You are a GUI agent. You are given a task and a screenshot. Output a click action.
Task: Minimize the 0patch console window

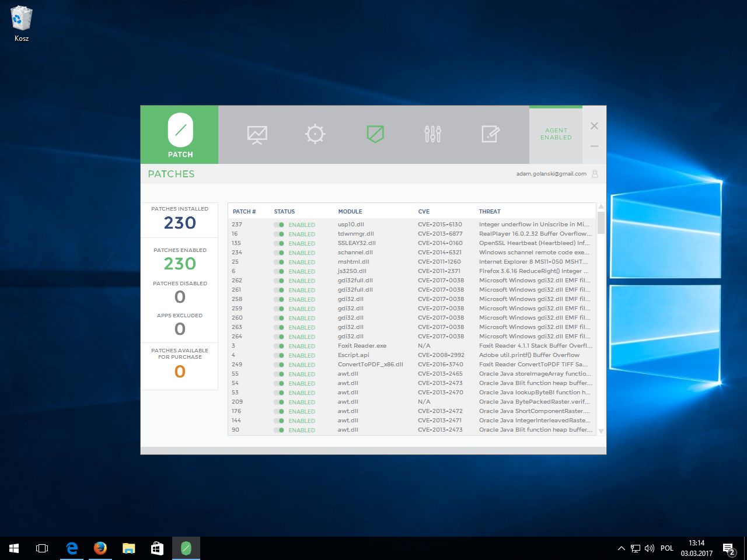click(594, 146)
